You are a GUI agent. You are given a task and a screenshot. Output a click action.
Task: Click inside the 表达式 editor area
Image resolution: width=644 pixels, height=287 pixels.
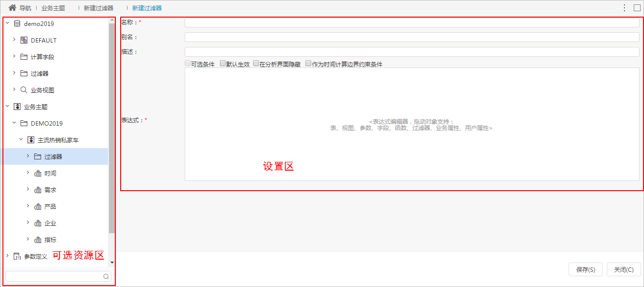click(x=412, y=124)
